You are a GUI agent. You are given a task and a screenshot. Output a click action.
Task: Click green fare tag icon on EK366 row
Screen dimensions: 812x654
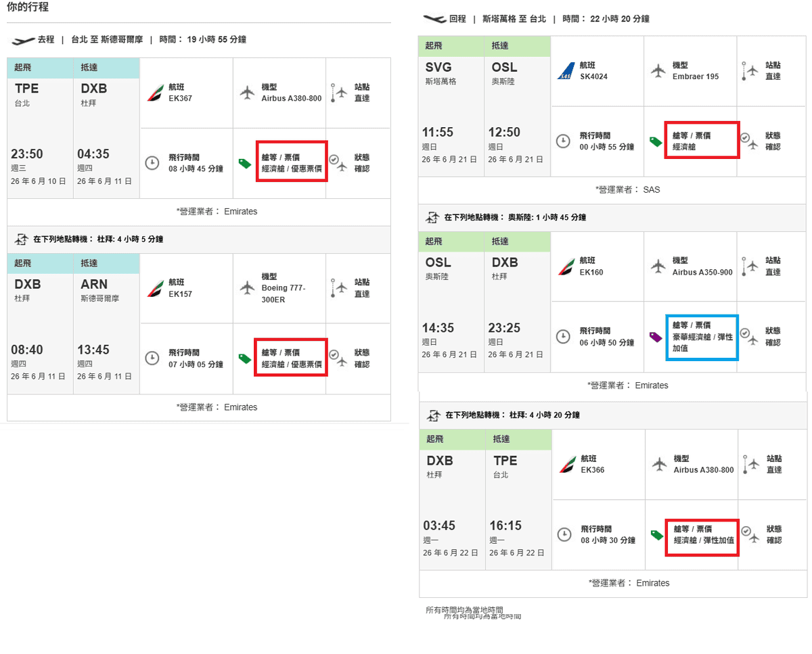coord(657,534)
